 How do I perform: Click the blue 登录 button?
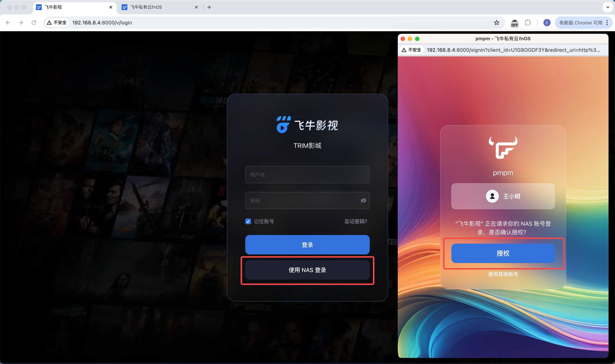point(307,245)
